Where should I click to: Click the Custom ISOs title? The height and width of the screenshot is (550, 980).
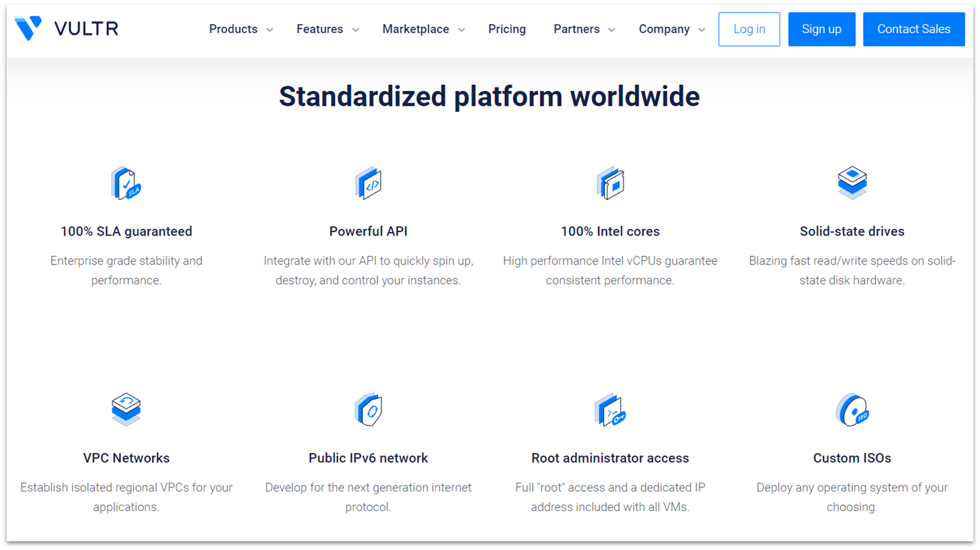point(852,458)
